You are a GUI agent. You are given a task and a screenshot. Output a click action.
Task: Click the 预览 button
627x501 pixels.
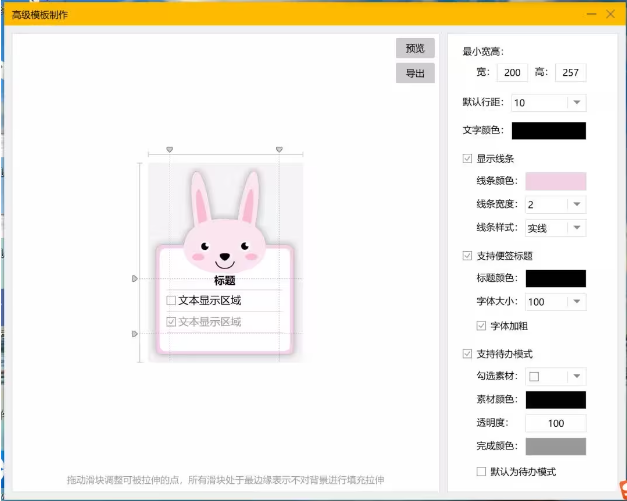(x=415, y=48)
